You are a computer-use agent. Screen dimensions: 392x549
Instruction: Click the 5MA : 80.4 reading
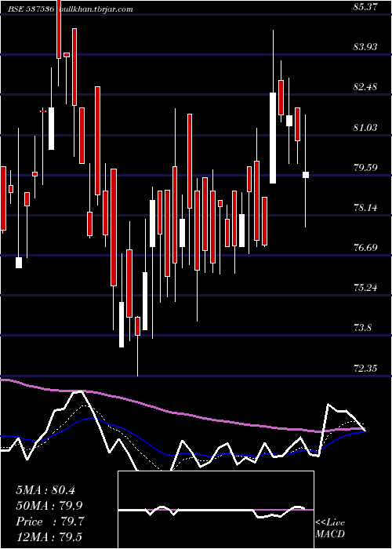click(45, 489)
